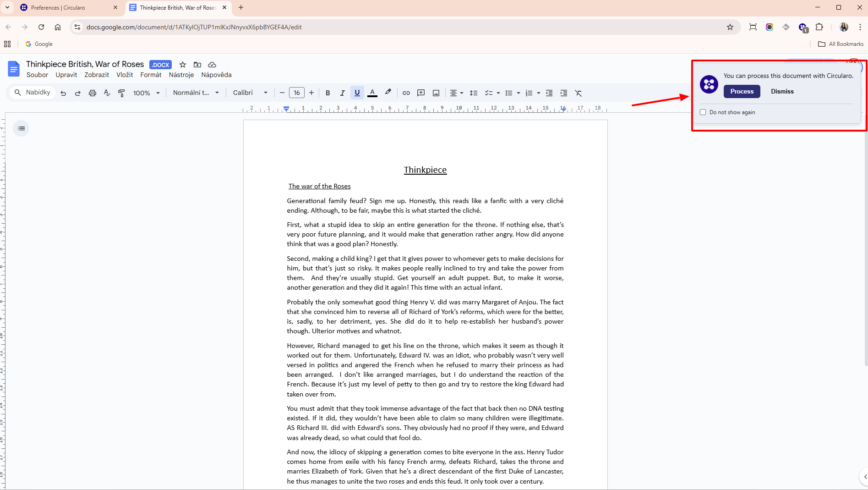This screenshot has height=490, width=868.
Task: Open the font dropdown showing Calibri
Action: [x=250, y=93]
